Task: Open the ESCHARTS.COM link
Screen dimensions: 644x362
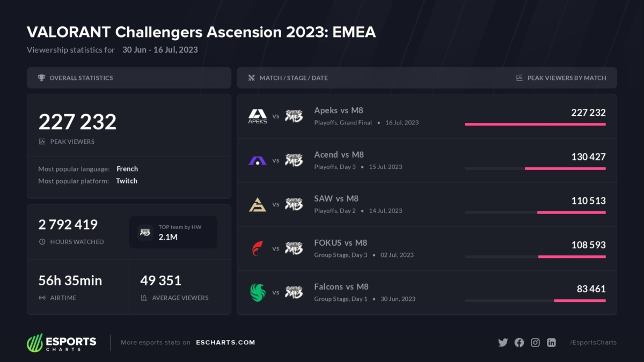Action: click(225, 343)
